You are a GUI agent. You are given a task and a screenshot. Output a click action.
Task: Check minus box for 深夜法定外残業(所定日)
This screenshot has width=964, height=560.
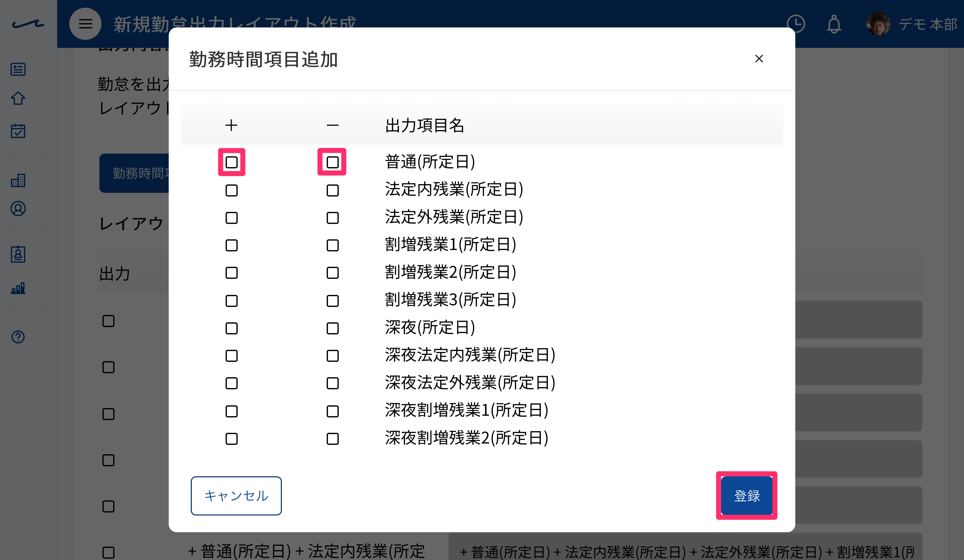click(332, 383)
